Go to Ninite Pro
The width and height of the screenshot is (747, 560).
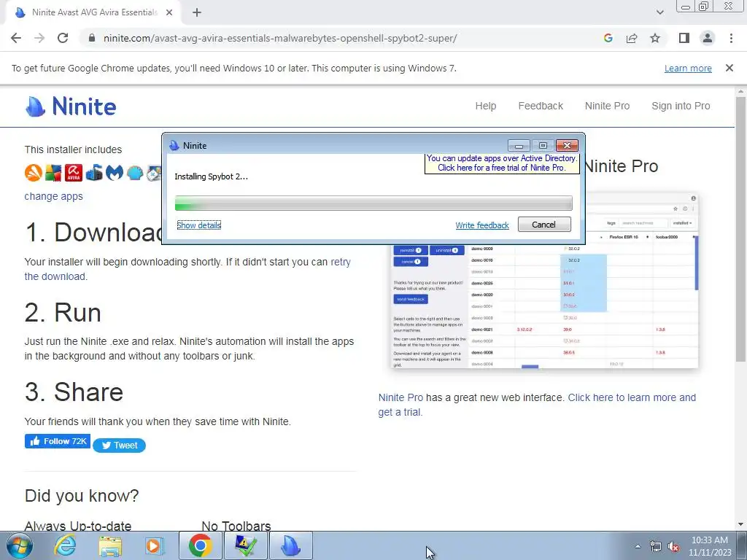click(607, 106)
